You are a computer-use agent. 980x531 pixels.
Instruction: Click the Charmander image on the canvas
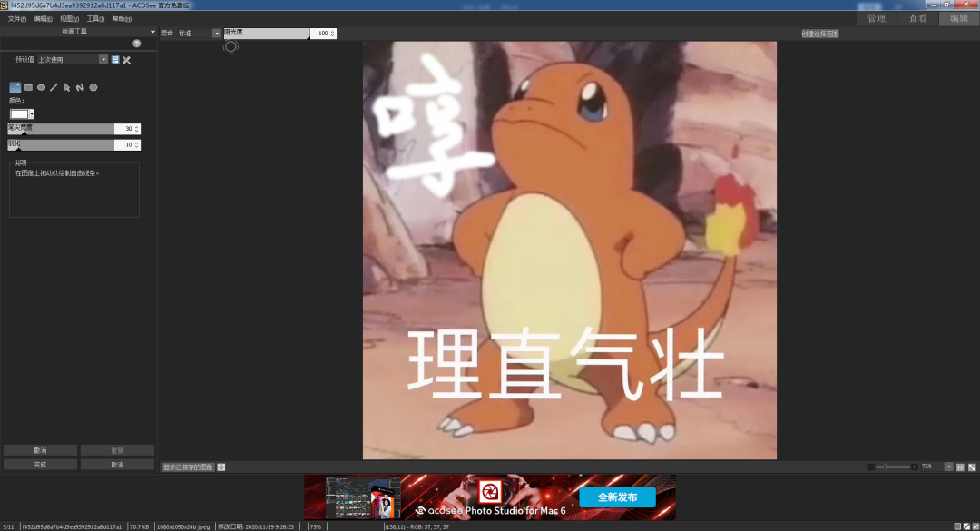[x=569, y=251]
